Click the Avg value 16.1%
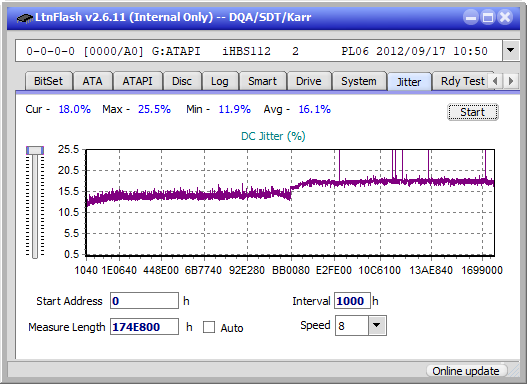 point(315,109)
